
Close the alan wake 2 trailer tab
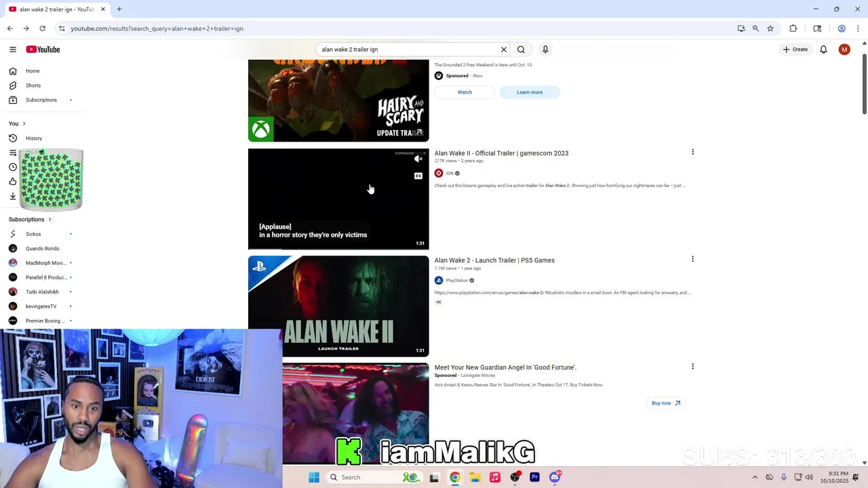pyautogui.click(x=103, y=9)
